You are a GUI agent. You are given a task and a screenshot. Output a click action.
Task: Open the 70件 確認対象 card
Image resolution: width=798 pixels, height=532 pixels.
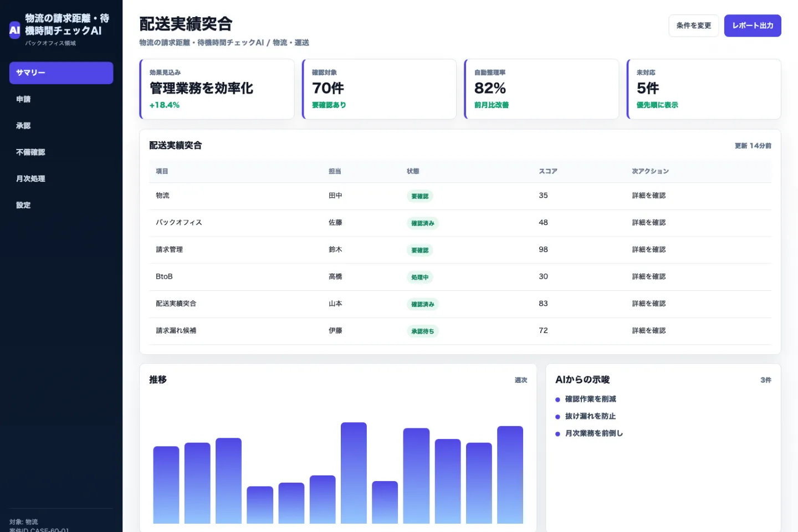pyautogui.click(x=379, y=89)
